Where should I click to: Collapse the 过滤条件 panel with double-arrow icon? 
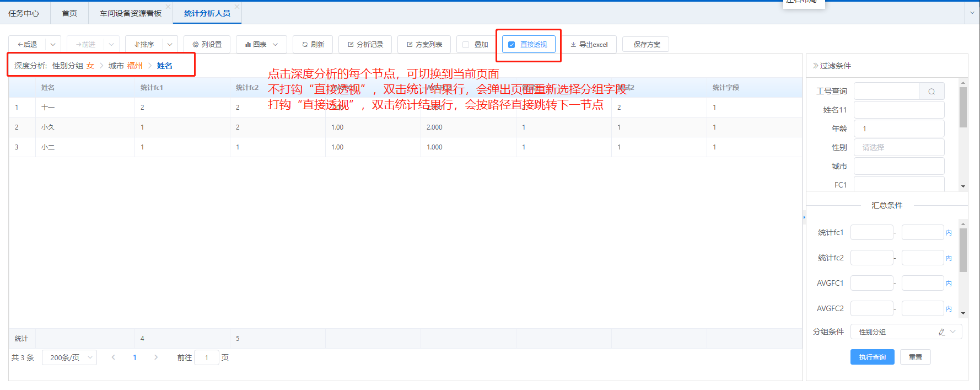[x=815, y=66]
